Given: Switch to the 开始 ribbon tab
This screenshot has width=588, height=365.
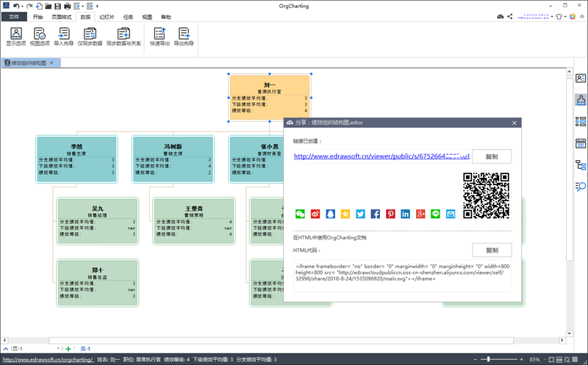Looking at the screenshot, I should [38, 16].
